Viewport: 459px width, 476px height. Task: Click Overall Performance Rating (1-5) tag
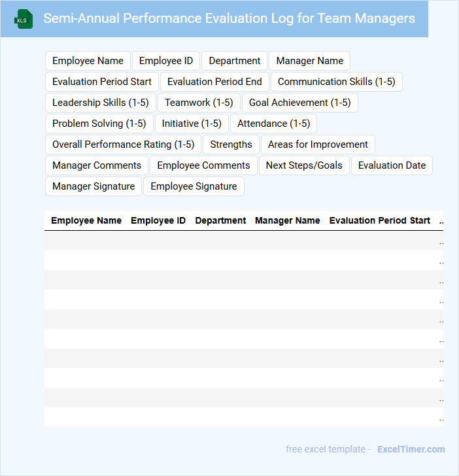(123, 144)
